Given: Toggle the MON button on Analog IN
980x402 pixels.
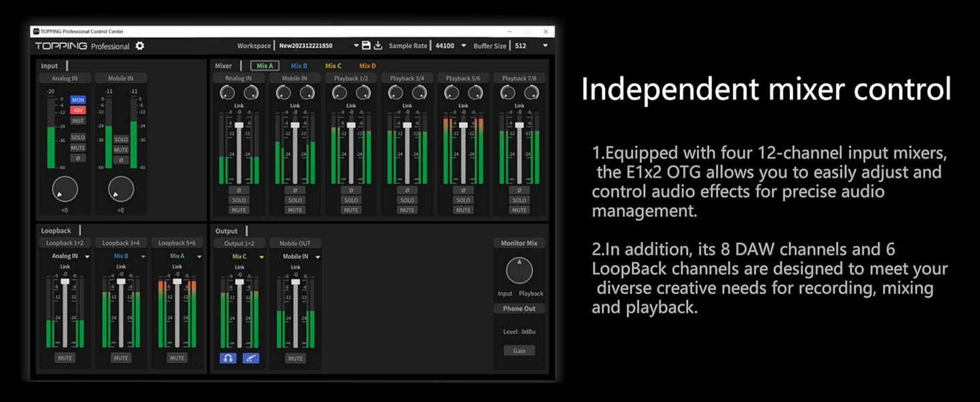Looking at the screenshot, I should [78, 100].
